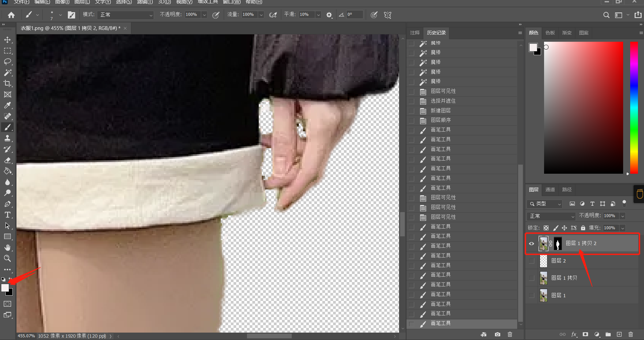Show the 图层 2 layer

click(532, 261)
